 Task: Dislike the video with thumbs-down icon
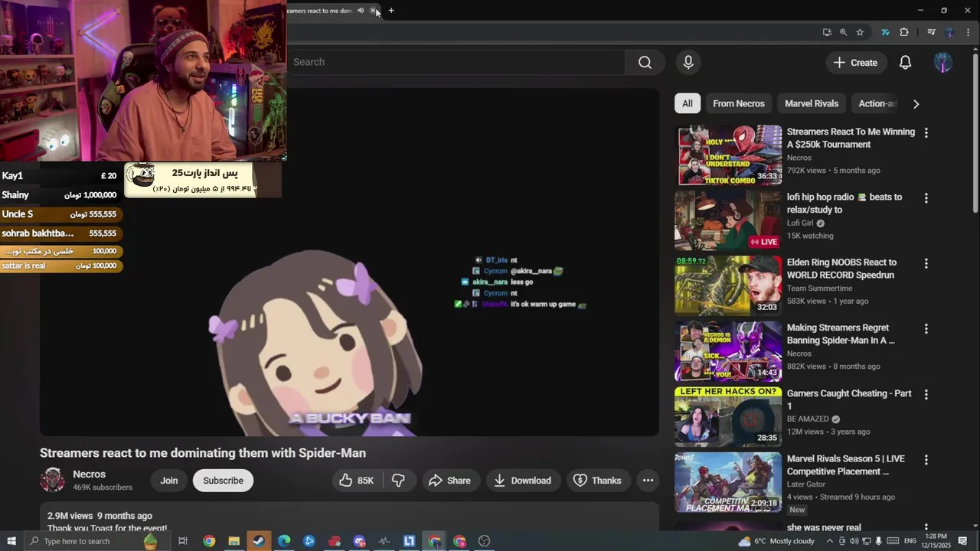(398, 481)
